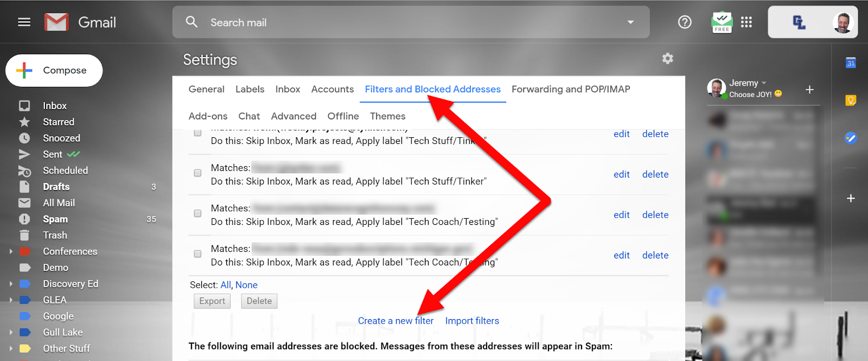The height and width of the screenshot is (361, 868).
Task: Open Google Keep side panel icon
Action: [x=851, y=100]
